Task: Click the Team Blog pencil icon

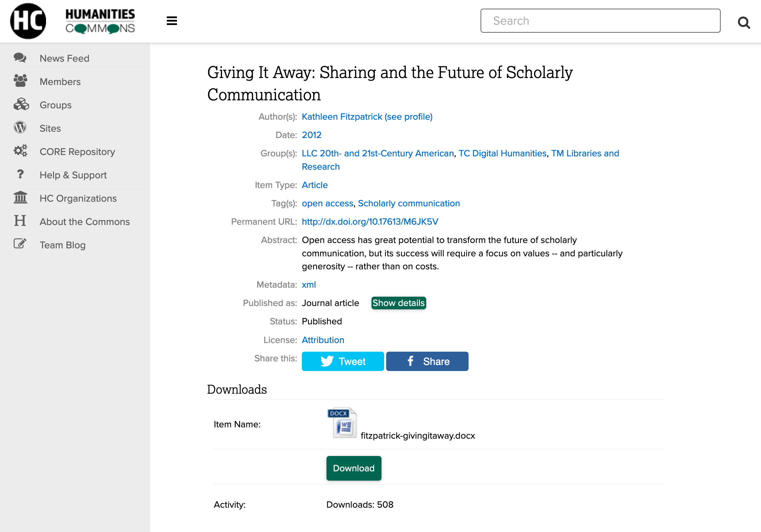Action: pos(20,244)
